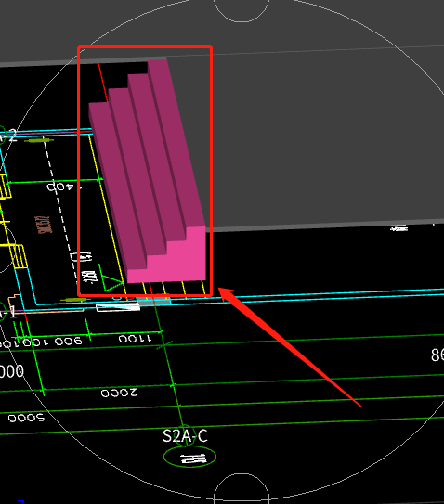Click the half-circle handle at top of view
The image size is (444, 504).
point(242,11)
